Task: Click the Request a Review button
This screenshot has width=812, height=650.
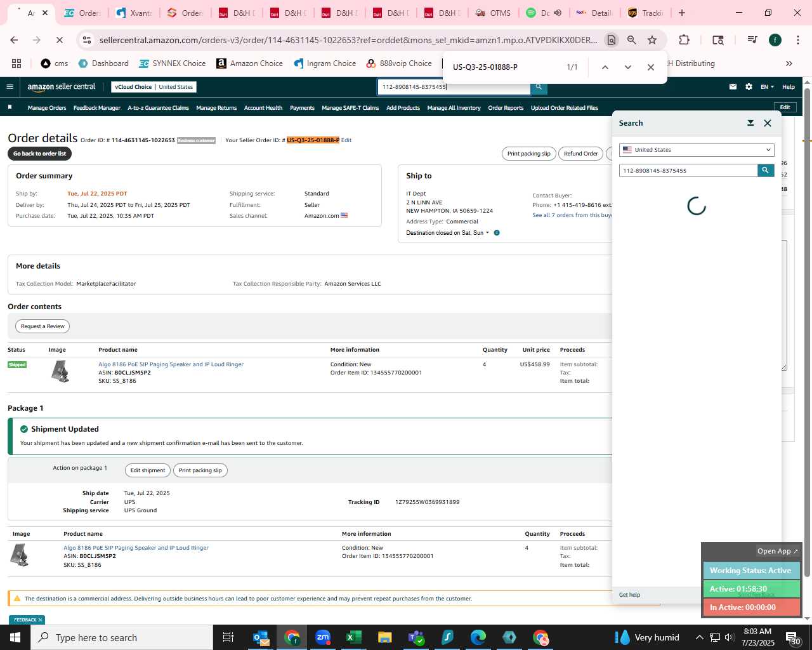Action: (43, 326)
